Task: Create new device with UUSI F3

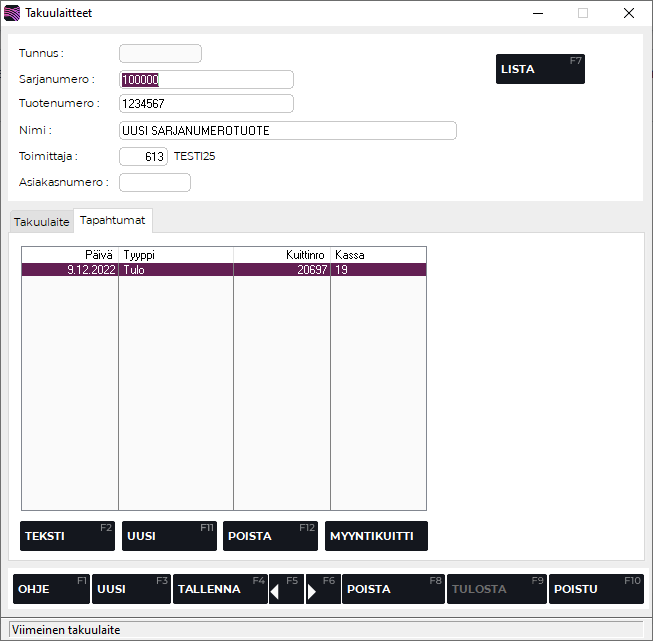Action: (x=131, y=589)
